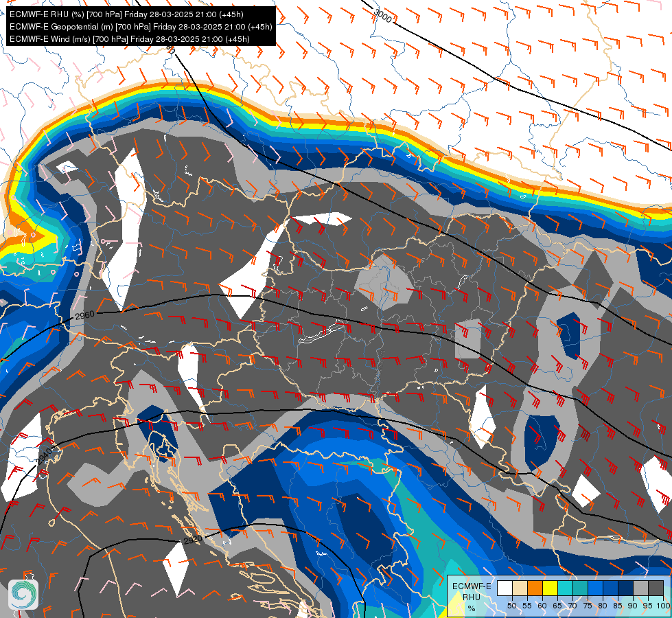Click the legend value 70
The height and width of the screenshot is (618, 672).
[572, 606]
